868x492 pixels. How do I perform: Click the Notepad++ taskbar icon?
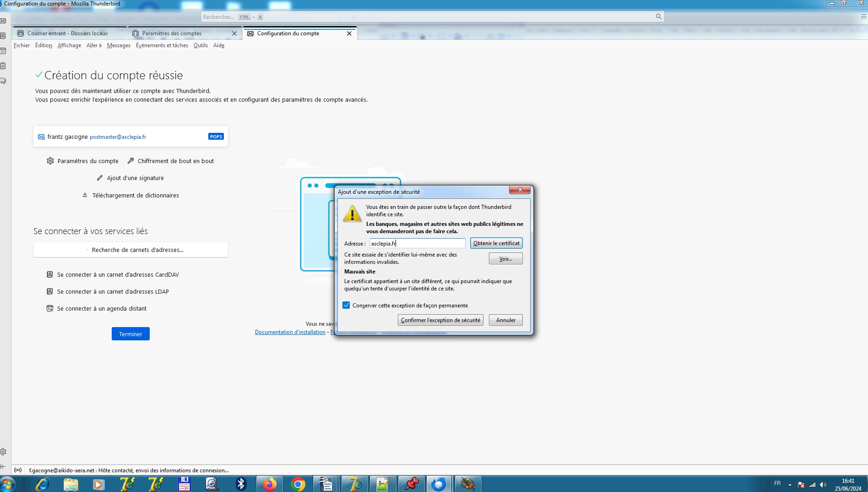coord(383,484)
